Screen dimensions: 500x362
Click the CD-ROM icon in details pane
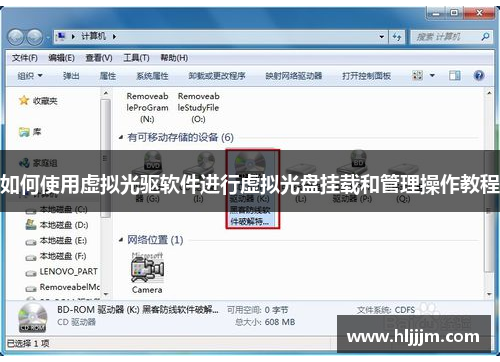click(32, 318)
